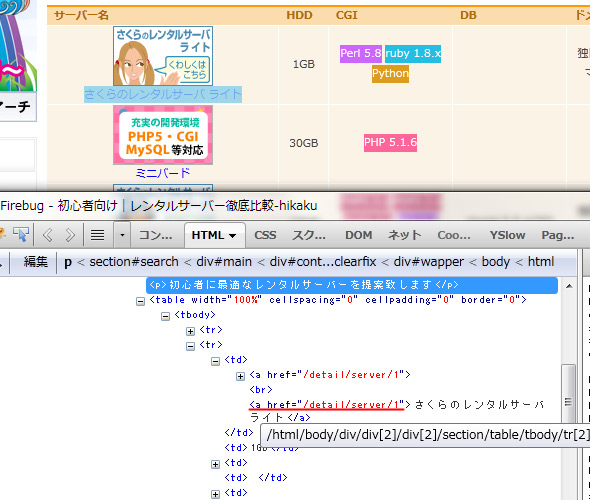Select div#cont...clearfix in the breadcrumb
The width and height of the screenshot is (590, 500).
point(323,261)
